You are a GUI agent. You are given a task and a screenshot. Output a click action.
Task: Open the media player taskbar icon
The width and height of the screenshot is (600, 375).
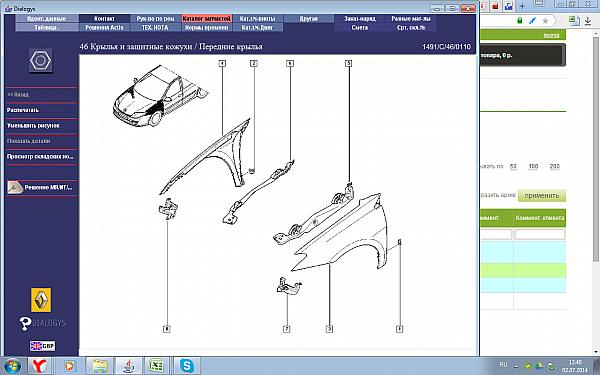(x=69, y=366)
